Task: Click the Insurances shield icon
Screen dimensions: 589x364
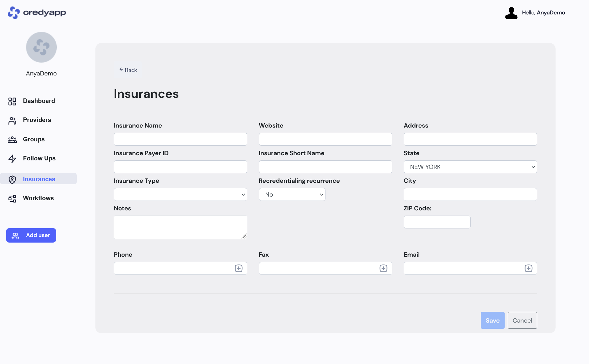Action: tap(12, 179)
